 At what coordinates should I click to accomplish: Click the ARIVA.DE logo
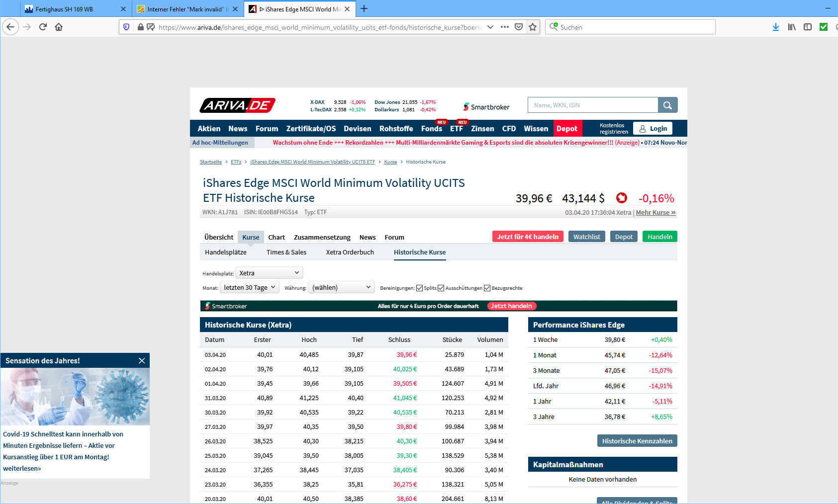tap(237, 105)
